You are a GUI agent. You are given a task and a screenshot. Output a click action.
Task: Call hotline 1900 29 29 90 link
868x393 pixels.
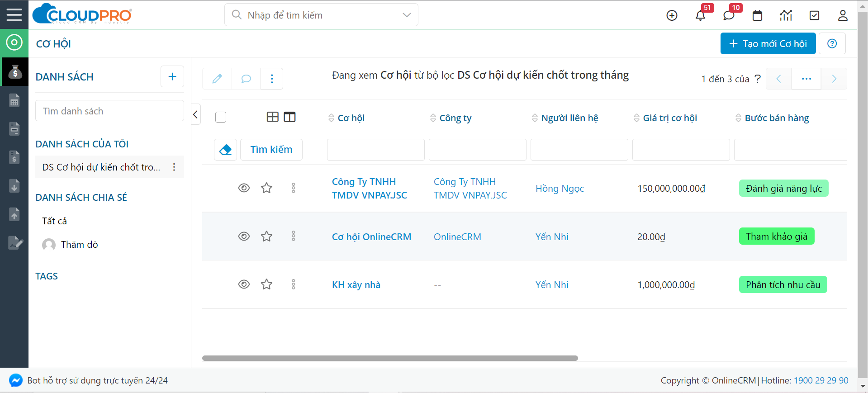pos(821,380)
